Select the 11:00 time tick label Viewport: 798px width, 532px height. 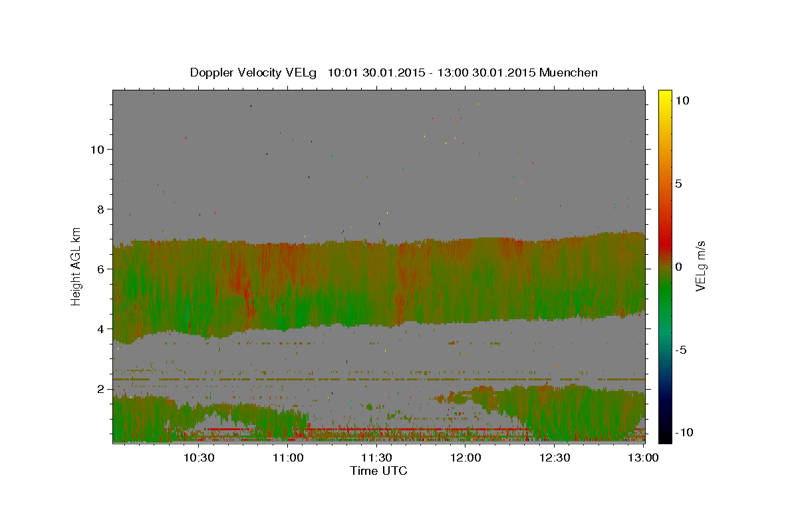tap(288, 458)
